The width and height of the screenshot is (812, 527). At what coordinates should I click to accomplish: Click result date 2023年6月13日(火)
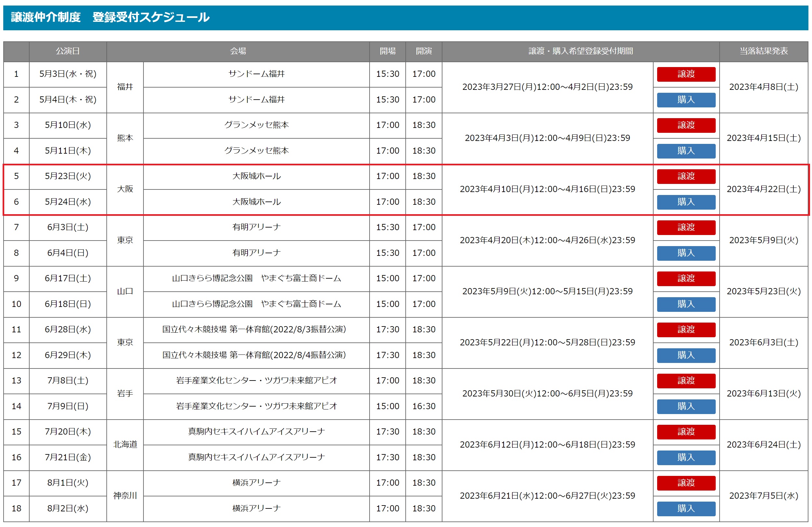[x=764, y=394]
